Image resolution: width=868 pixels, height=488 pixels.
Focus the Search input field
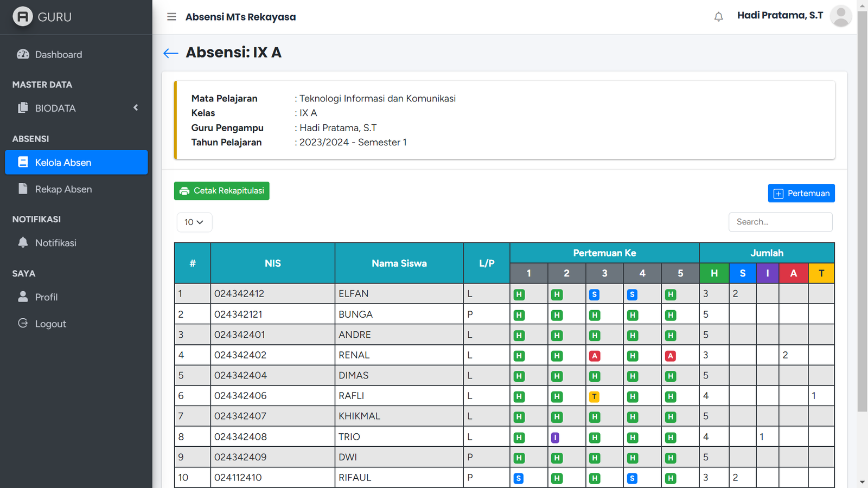click(x=780, y=222)
